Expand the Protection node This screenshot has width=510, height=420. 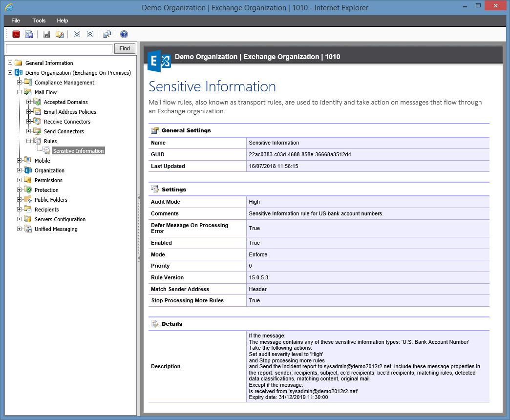(x=19, y=189)
